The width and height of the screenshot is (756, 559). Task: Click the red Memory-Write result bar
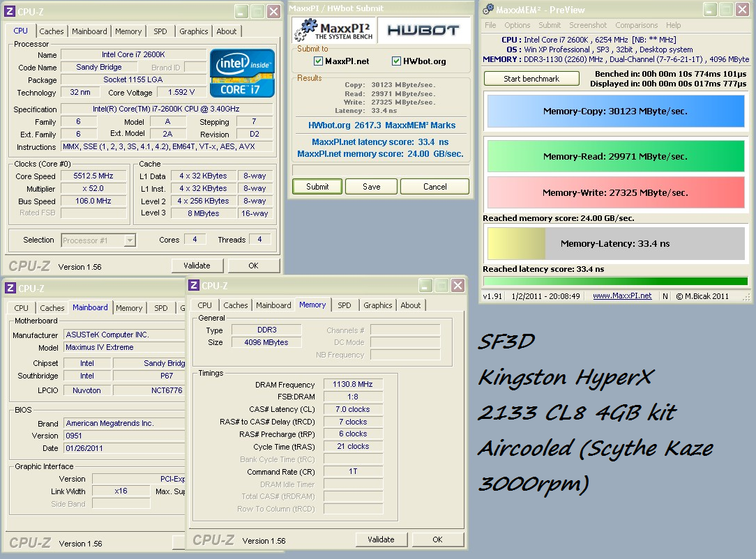pyautogui.click(x=616, y=192)
